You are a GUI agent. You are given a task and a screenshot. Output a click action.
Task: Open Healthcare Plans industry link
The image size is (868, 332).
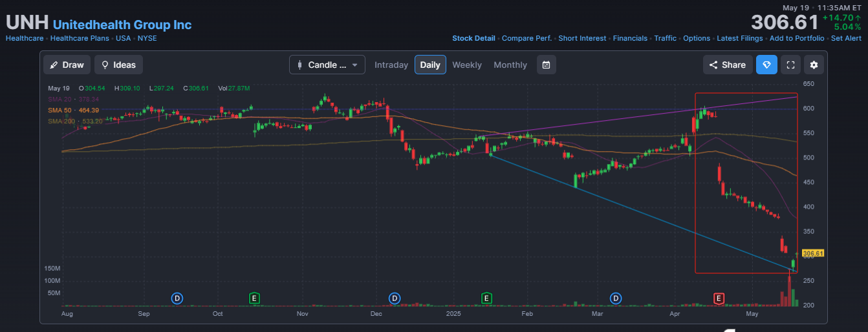tap(80, 38)
